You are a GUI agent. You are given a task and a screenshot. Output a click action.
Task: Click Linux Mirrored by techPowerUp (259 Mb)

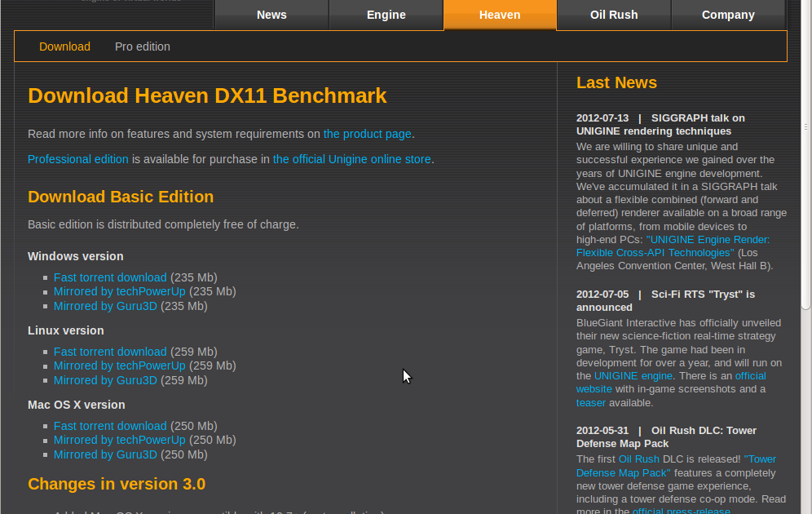click(x=120, y=366)
